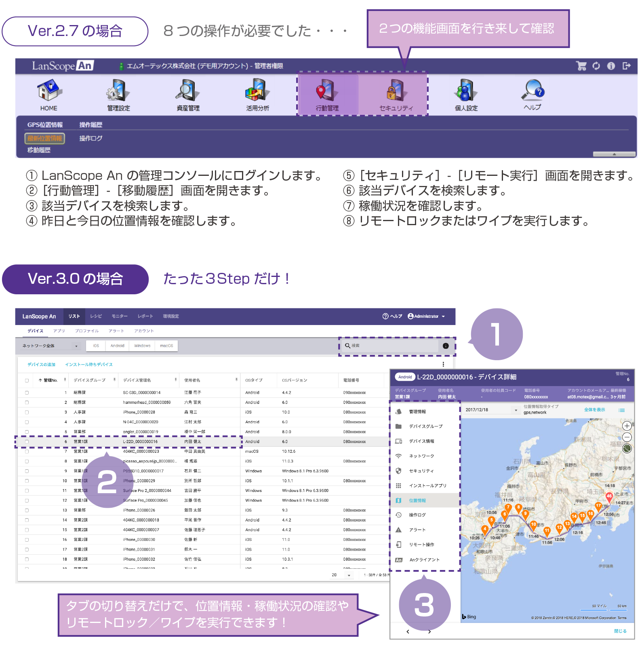Check the row for hammerhead_0000000059

(27, 402)
